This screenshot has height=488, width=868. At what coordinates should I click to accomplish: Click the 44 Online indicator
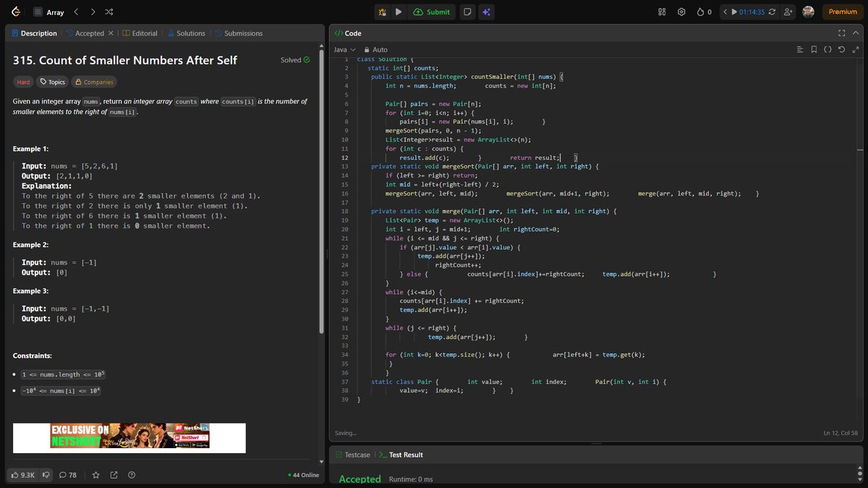click(x=303, y=475)
